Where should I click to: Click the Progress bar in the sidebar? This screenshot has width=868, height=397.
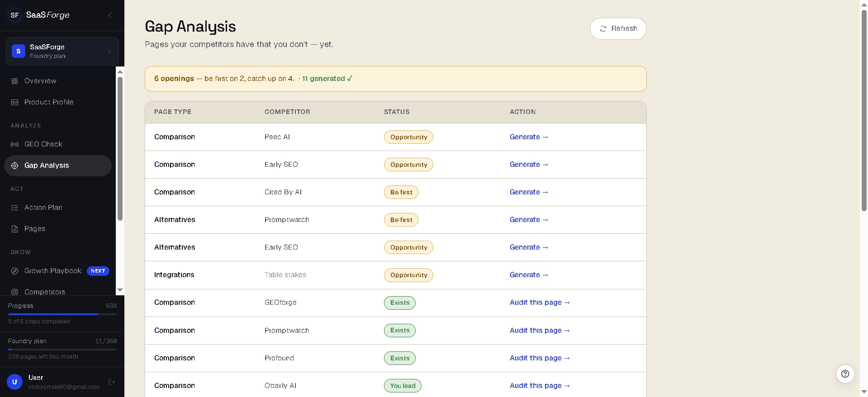62,314
